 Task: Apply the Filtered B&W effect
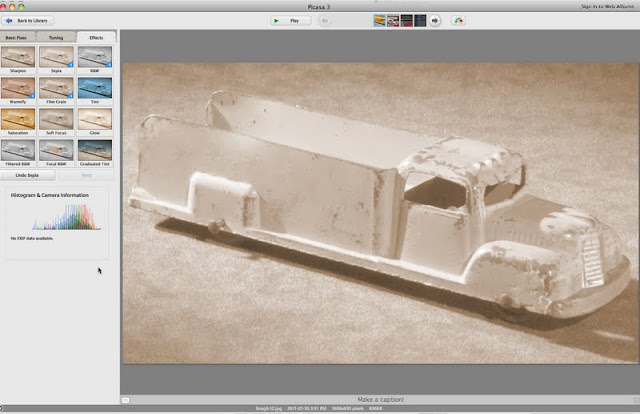[18, 150]
